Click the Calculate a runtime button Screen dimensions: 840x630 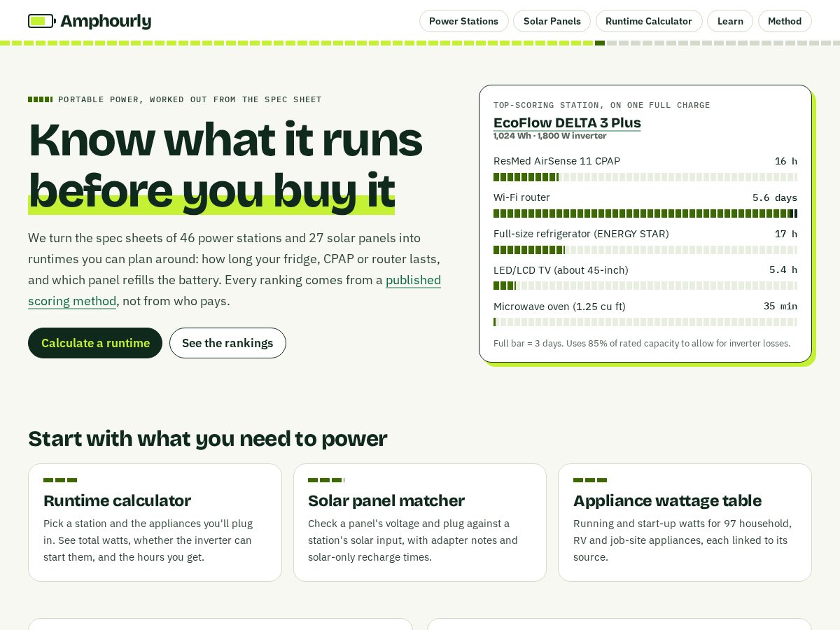(95, 343)
